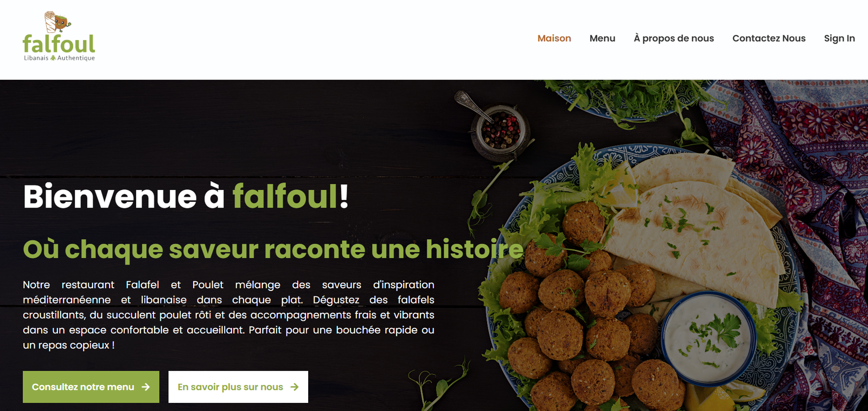Open the Menu navigation link

point(602,38)
